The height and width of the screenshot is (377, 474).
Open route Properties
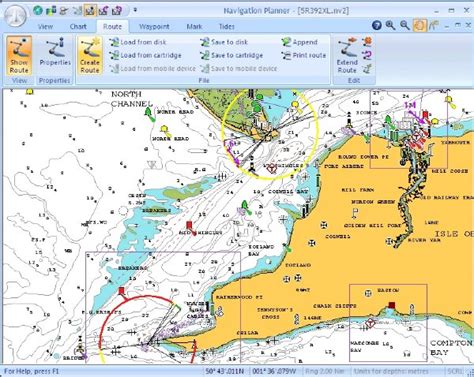click(55, 52)
